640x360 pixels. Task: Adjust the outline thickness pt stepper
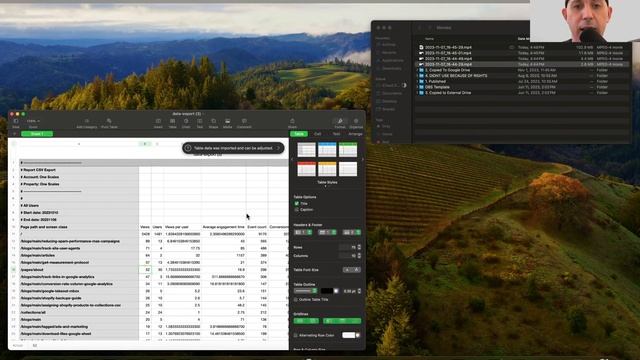click(x=359, y=291)
